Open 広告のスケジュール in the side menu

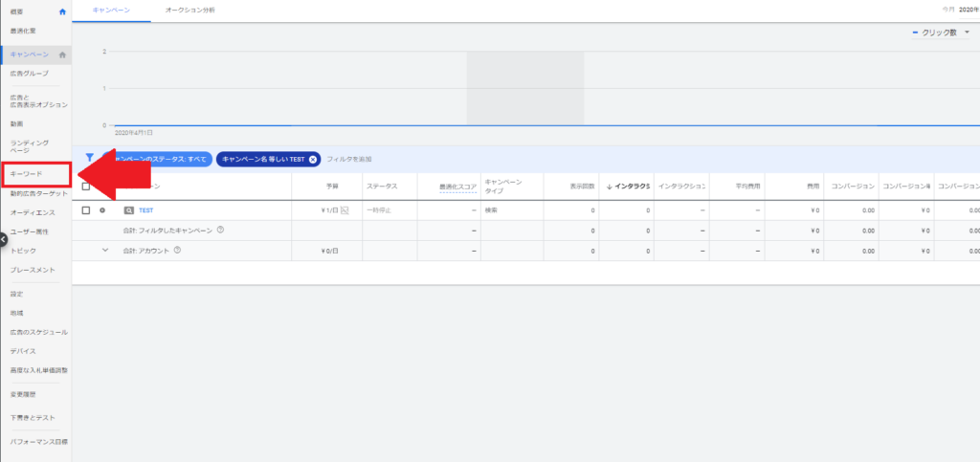(38, 332)
